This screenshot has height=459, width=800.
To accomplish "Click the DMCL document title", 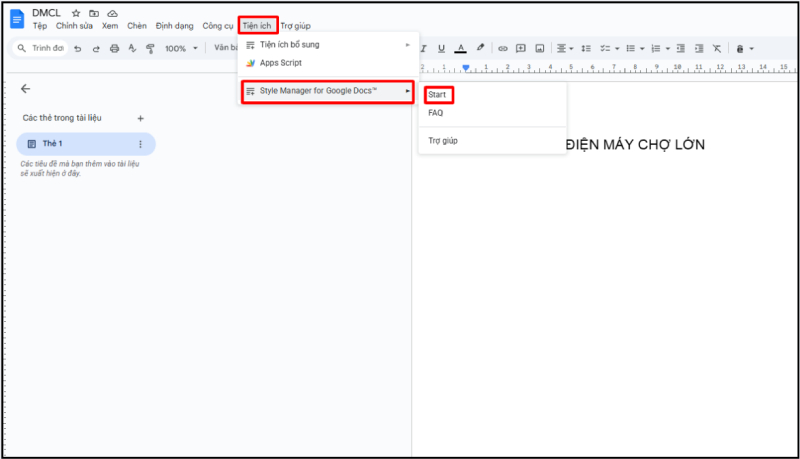I will [x=46, y=13].
